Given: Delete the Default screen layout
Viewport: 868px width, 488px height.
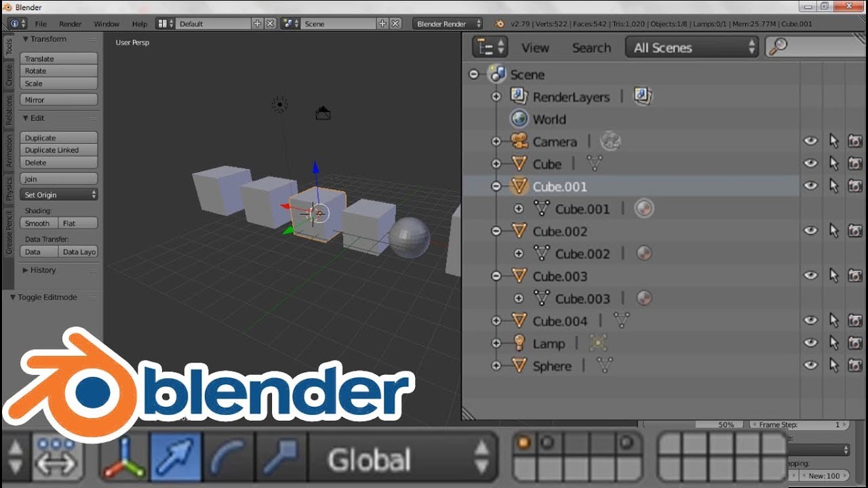Looking at the screenshot, I should (x=270, y=24).
